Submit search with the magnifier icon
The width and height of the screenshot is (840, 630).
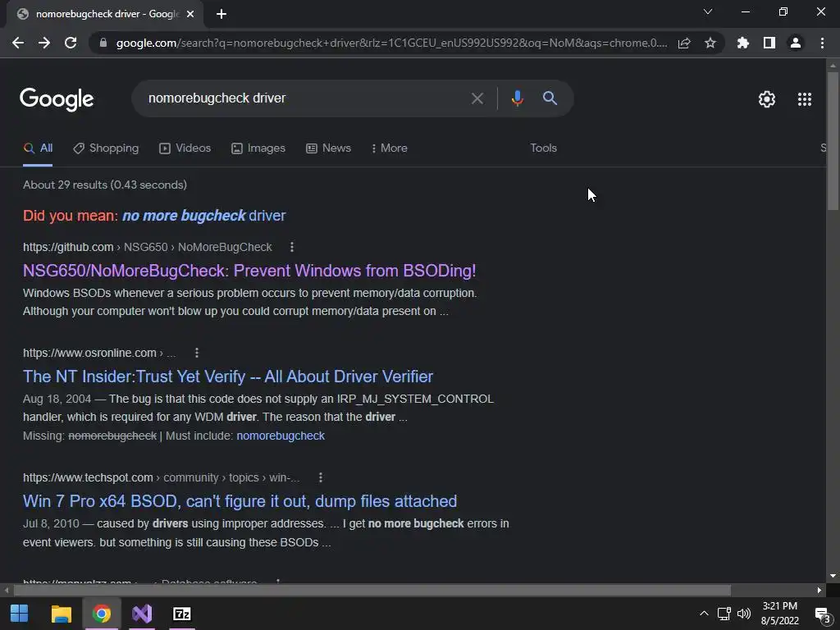[x=550, y=98]
